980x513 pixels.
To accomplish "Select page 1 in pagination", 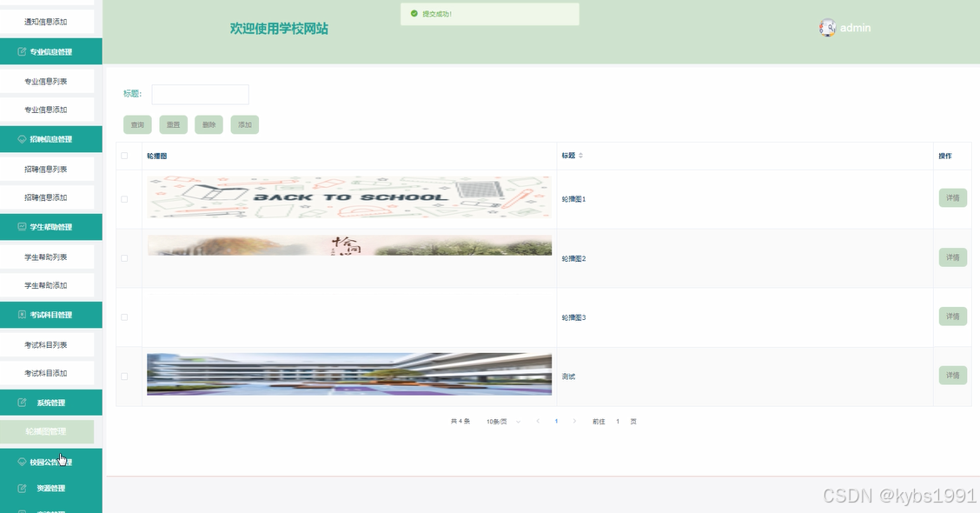I will pyautogui.click(x=556, y=422).
